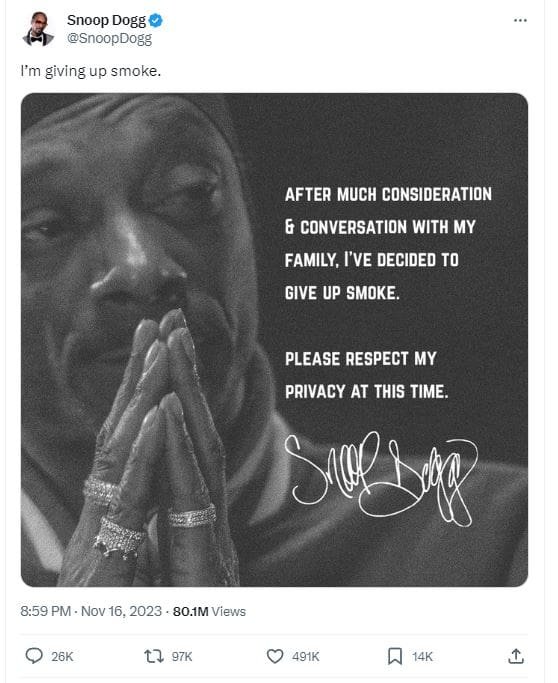
Task: Open the attached statement image
Action: point(274,340)
